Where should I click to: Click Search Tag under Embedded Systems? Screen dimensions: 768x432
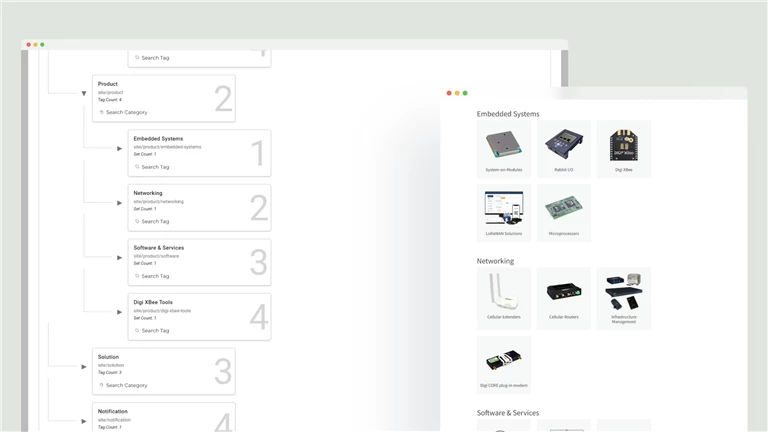pos(155,167)
